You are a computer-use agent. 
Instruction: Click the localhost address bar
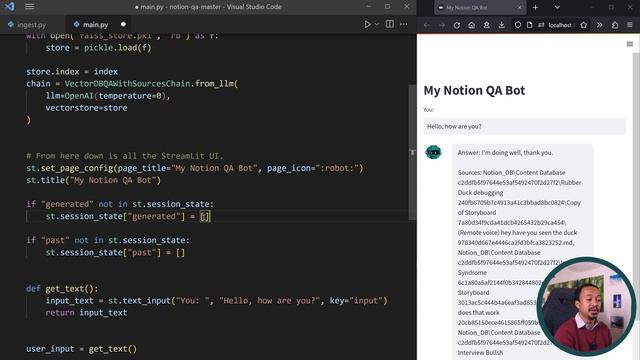(560, 25)
